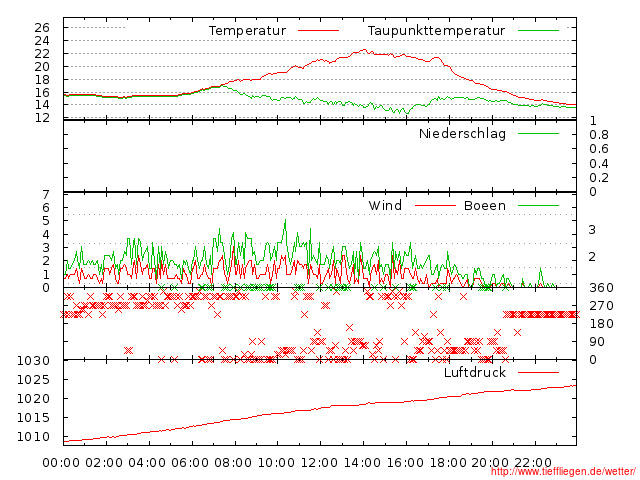Screen dimensions: 640x480
Task: Select the 'Taupunkttemperatur' legend label
Action: pyautogui.click(x=436, y=31)
